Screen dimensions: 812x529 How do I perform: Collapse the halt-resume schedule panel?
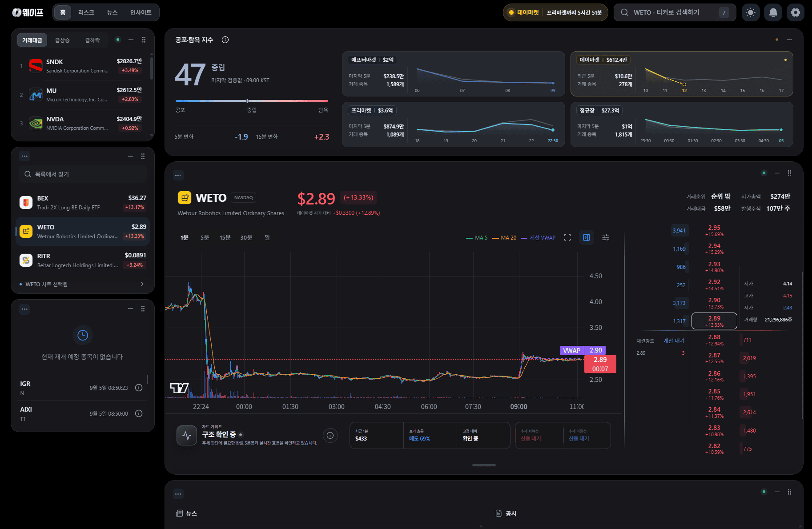[130, 309]
